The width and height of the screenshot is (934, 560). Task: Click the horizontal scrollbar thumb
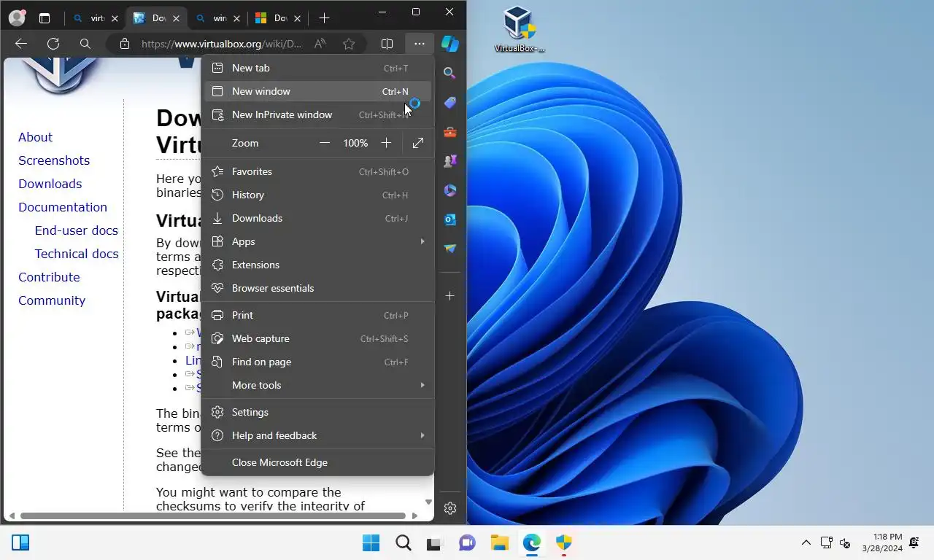click(x=212, y=516)
